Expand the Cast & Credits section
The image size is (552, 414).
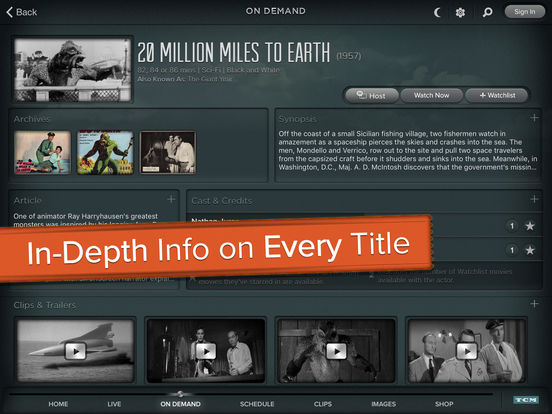[x=534, y=199]
